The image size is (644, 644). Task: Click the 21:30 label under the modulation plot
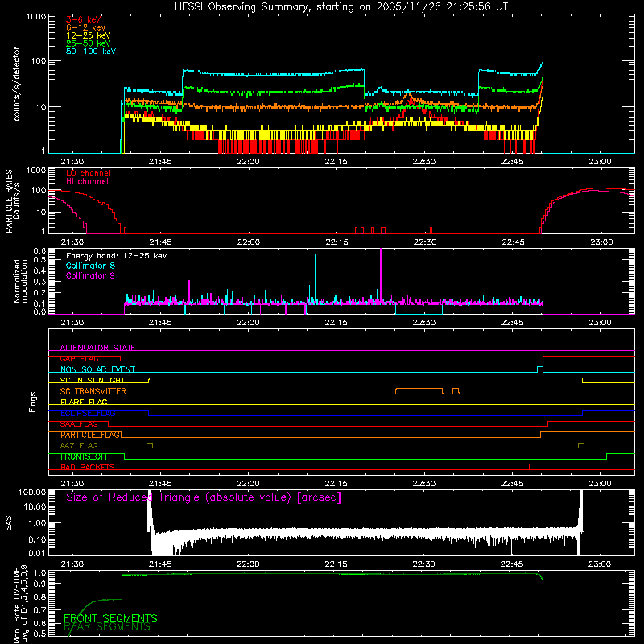pyautogui.click(x=72, y=322)
